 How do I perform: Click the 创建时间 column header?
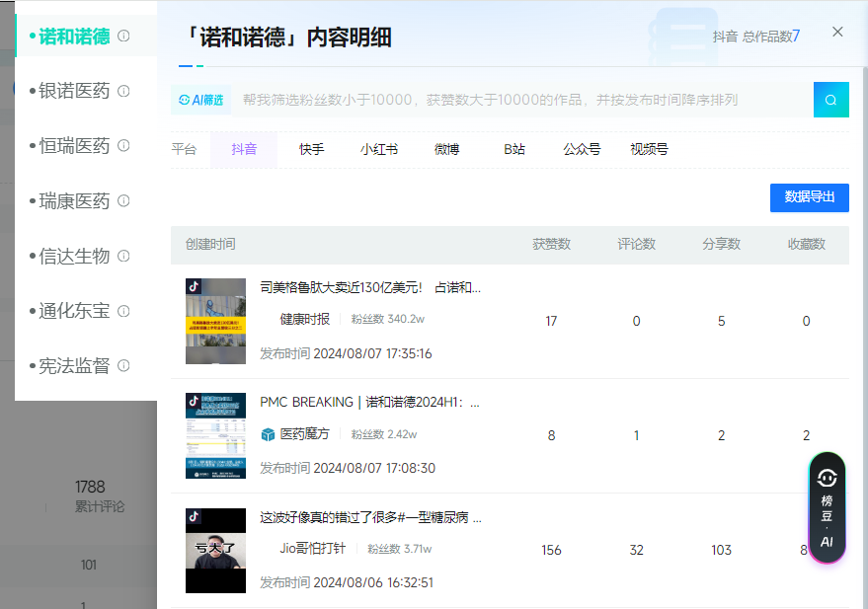pos(210,244)
